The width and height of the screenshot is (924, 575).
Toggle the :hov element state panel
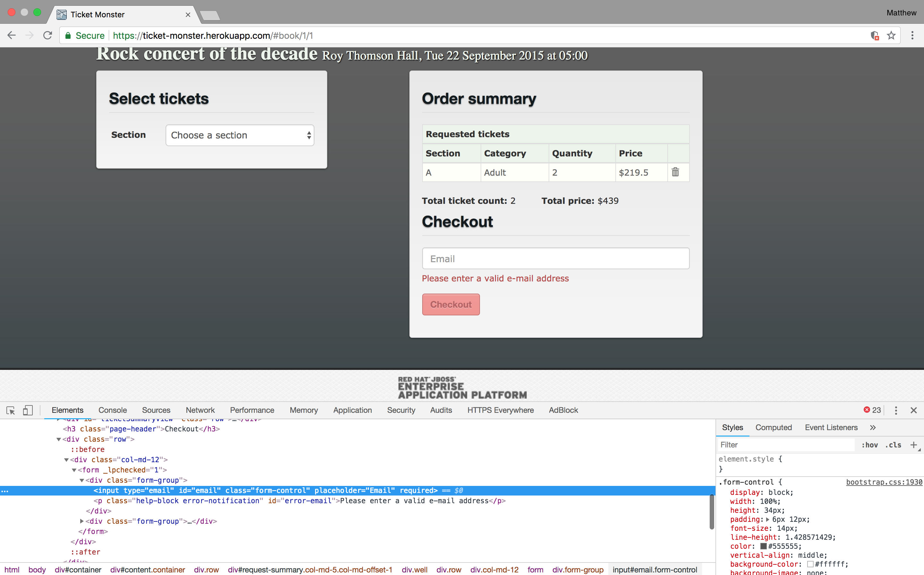pyautogui.click(x=869, y=445)
